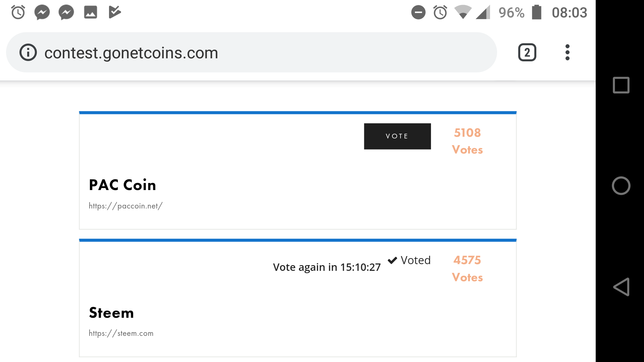Tap the 5108 Votes count
644x362 pixels.
[467, 141]
